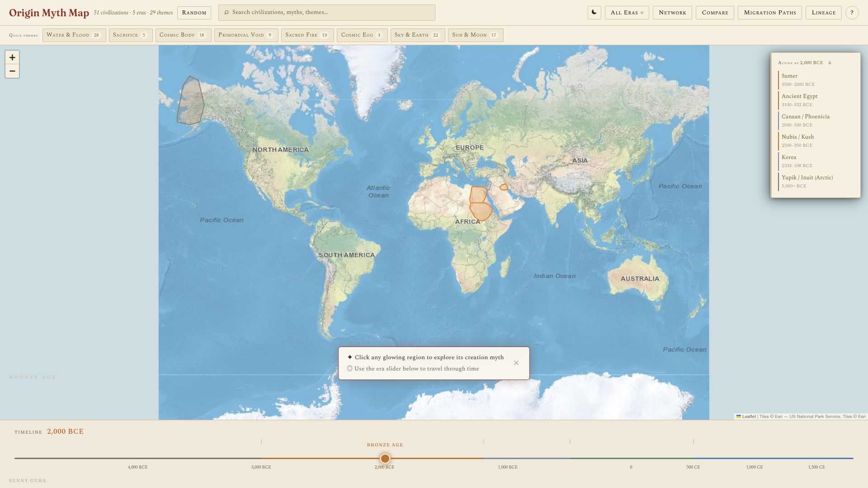This screenshot has height=488, width=868.
Task: Open the help question mark button
Action: pyautogui.click(x=852, y=13)
